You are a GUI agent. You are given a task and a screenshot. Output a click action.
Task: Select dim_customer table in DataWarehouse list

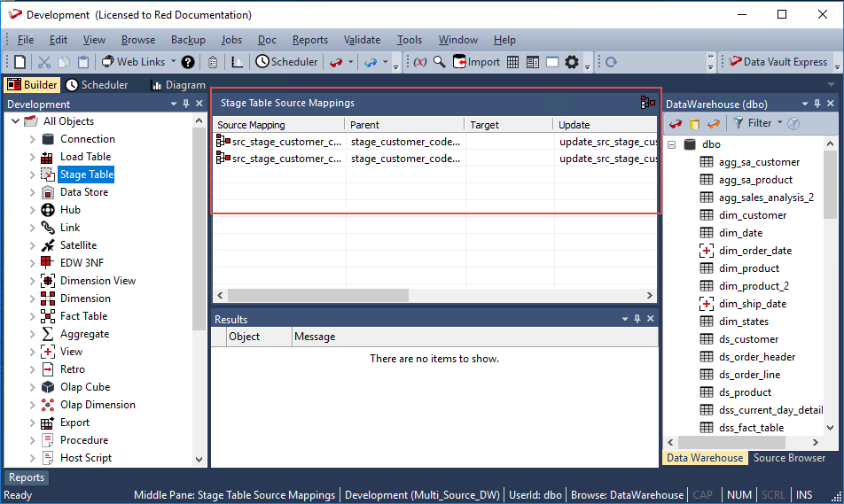coord(752,215)
